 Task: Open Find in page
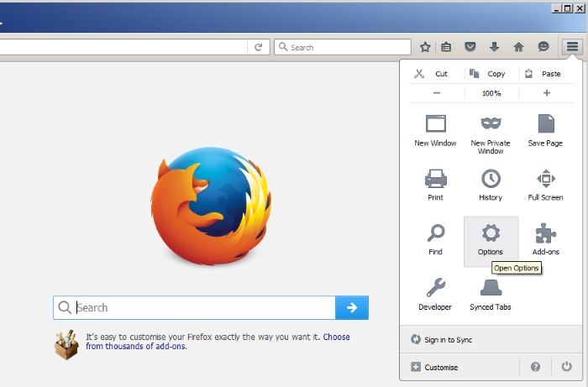[x=435, y=240]
